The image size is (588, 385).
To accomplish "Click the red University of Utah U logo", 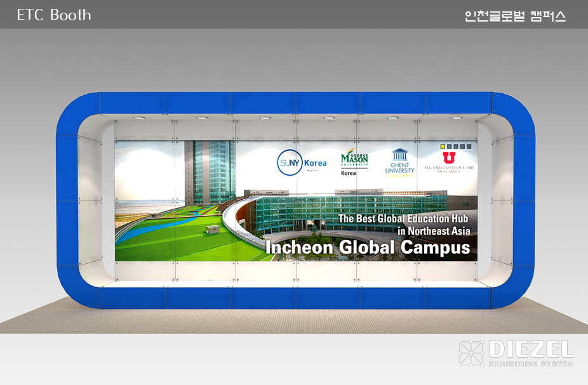I will tap(449, 157).
